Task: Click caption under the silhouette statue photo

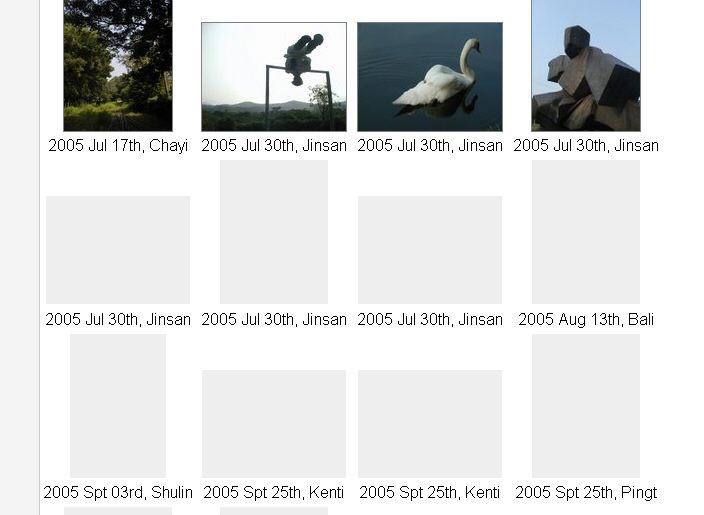Action: pos(274,146)
